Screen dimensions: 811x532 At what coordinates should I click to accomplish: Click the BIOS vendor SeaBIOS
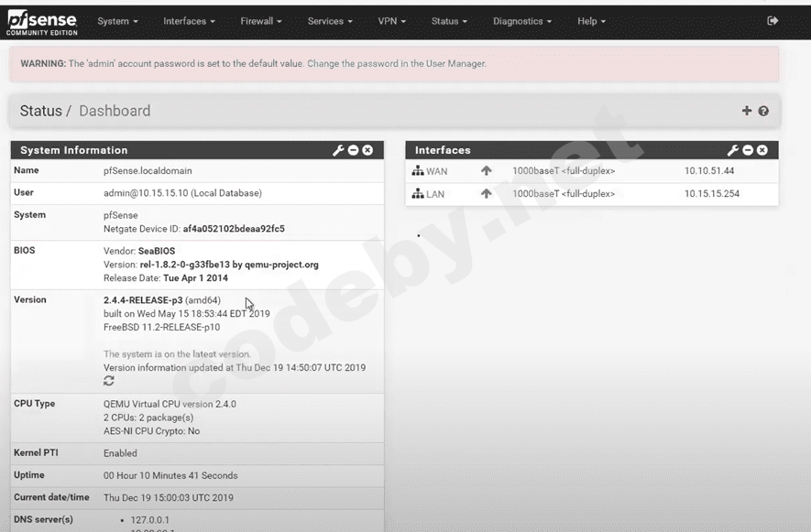tap(157, 251)
